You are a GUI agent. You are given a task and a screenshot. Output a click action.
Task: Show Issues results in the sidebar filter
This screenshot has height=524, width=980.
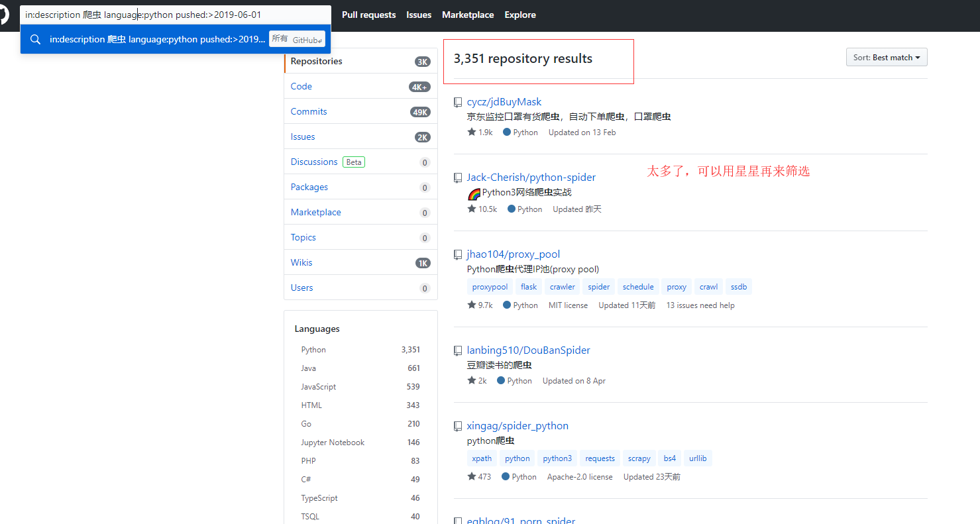coord(360,136)
